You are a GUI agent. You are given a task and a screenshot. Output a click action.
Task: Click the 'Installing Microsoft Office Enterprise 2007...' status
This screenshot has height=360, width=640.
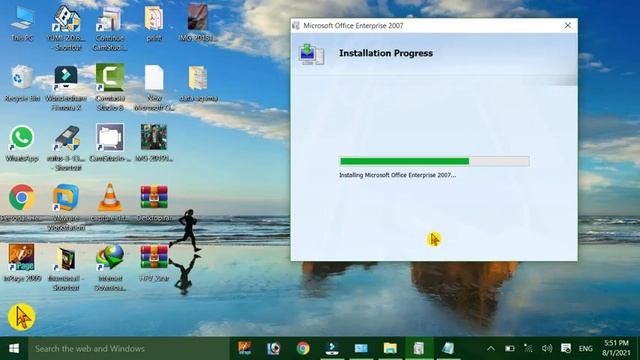coord(398,175)
